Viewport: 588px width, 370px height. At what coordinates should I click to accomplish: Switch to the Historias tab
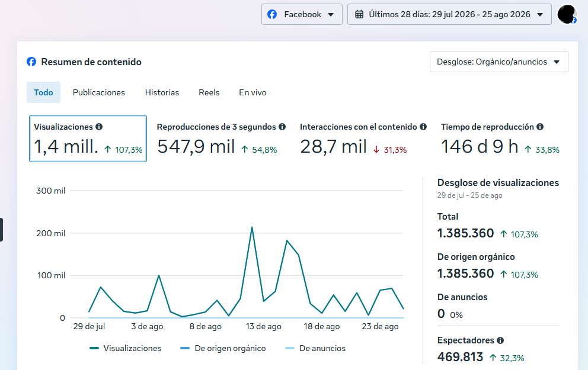[162, 92]
